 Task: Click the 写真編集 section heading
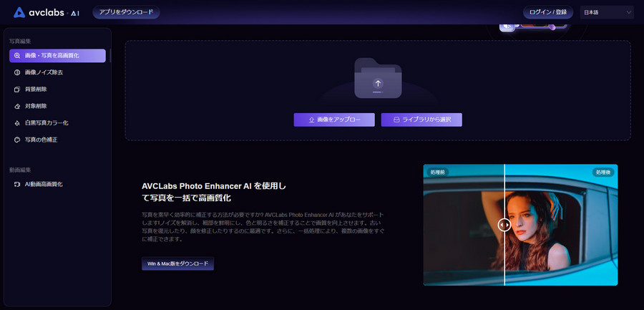pyautogui.click(x=20, y=42)
